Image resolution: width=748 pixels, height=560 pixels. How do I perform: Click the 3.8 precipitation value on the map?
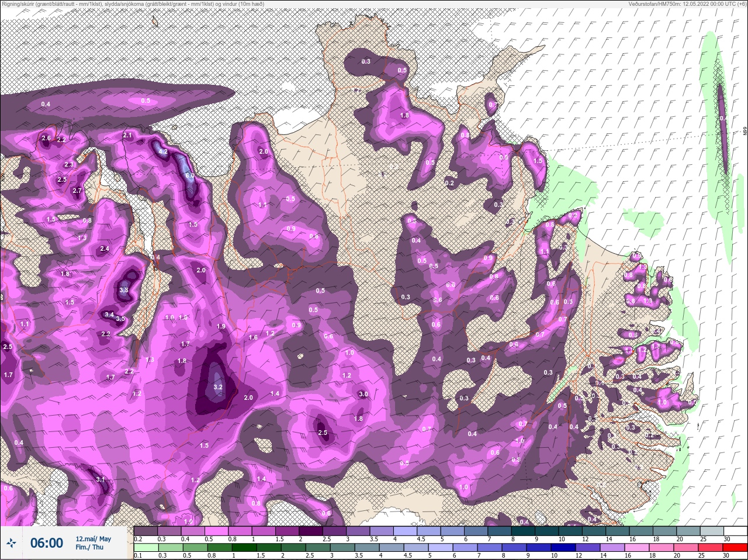tap(124, 290)
